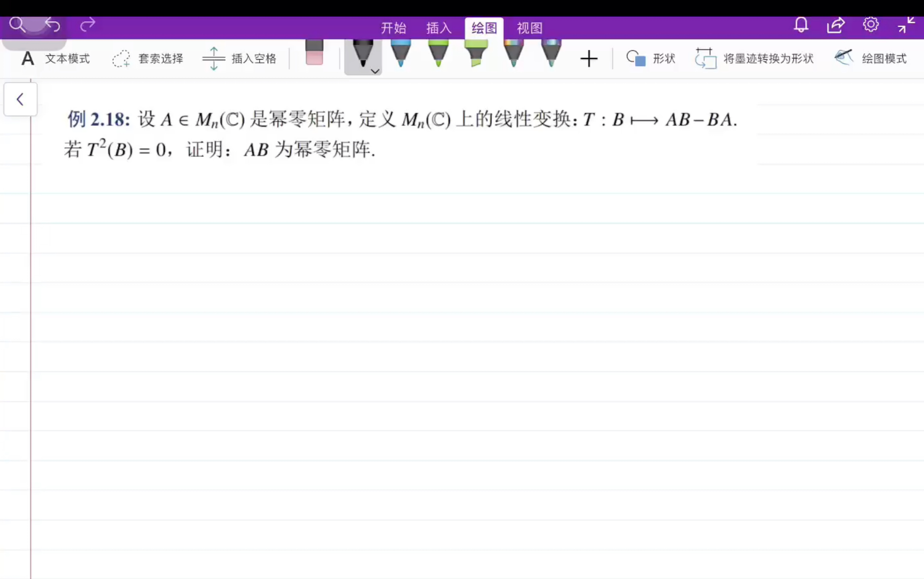This screenshot has width=924, height=579.
Task: Click the text 证明：AB 为幂零矩阵
Action: tap(281, 150)
